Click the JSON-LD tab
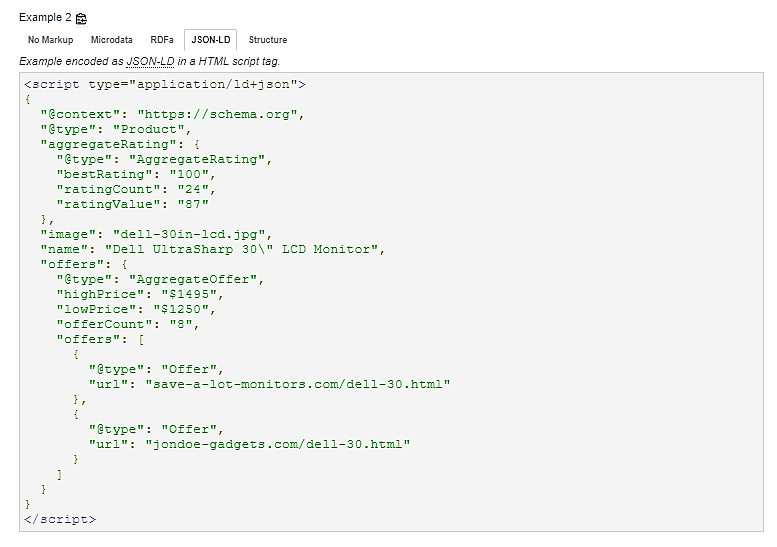Image resolution: width=777 pixels, height=547 pixels. [211, 40]
